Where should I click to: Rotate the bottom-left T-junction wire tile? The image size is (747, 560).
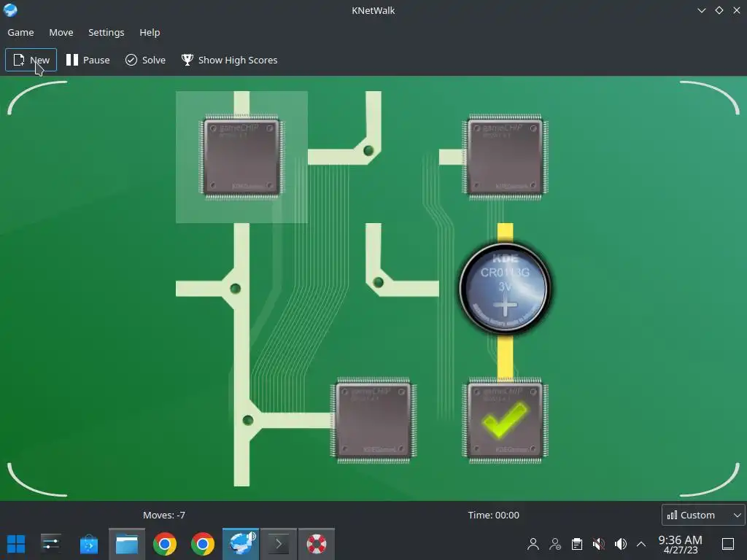241,421
